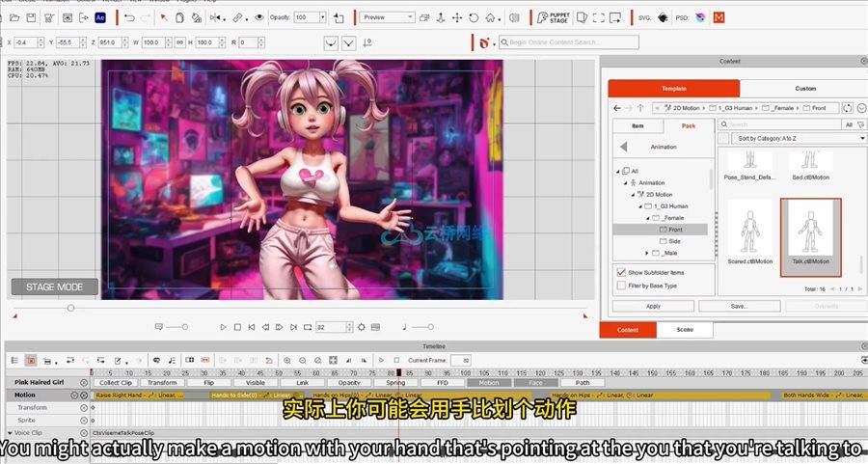Undo last action with the undo arrow
The width and height of the screenshot is (868, 464).
129,17
